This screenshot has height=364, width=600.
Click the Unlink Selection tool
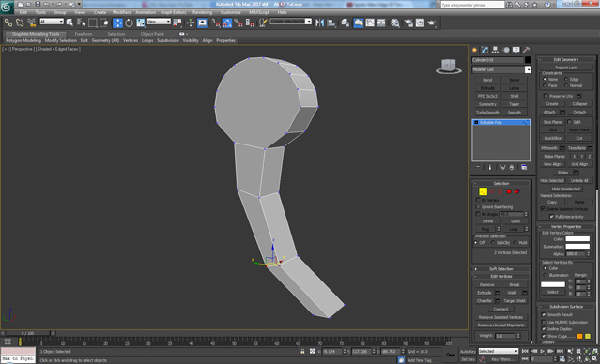tap(20, 23)
